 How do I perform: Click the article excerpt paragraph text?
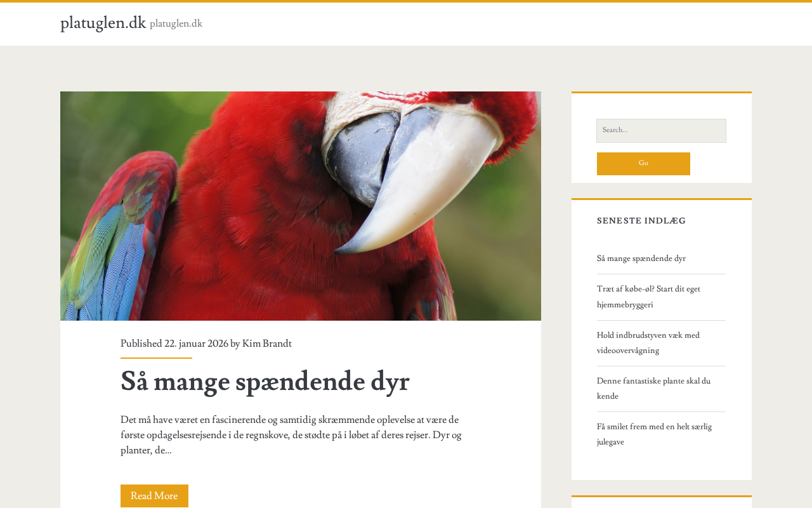(291, 435)
